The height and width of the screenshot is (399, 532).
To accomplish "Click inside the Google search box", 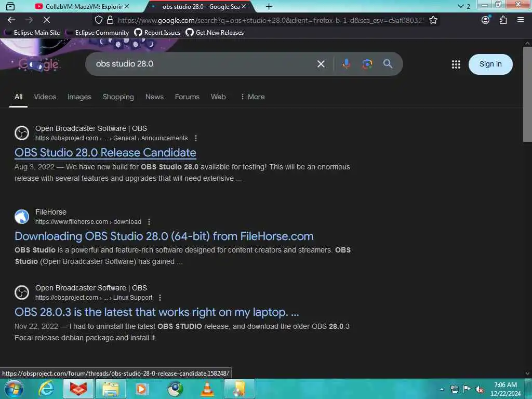I will [x=204, y=64].
